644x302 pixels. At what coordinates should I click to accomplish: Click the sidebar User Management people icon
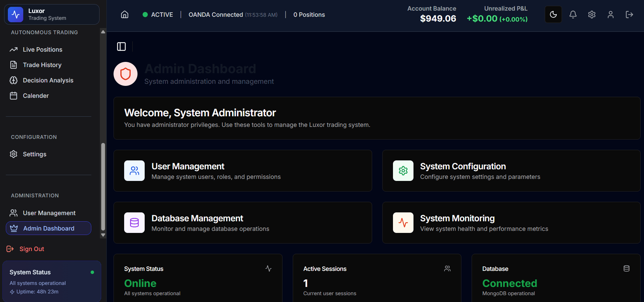14,213
